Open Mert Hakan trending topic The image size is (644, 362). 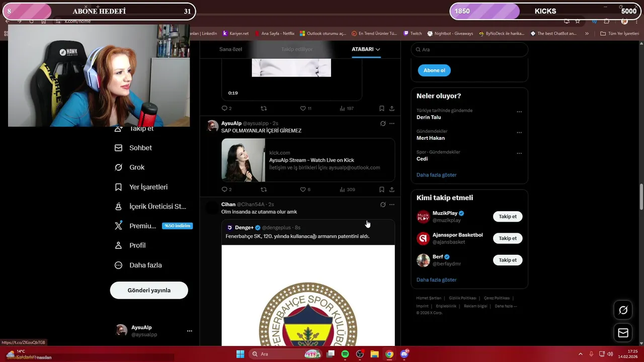(431, 138)
